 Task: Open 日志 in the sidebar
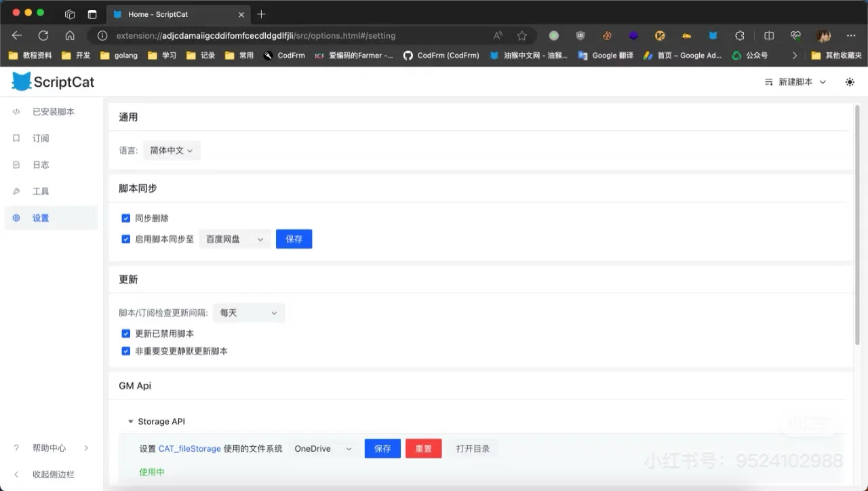pyautogui.click(x=51, y=165)
